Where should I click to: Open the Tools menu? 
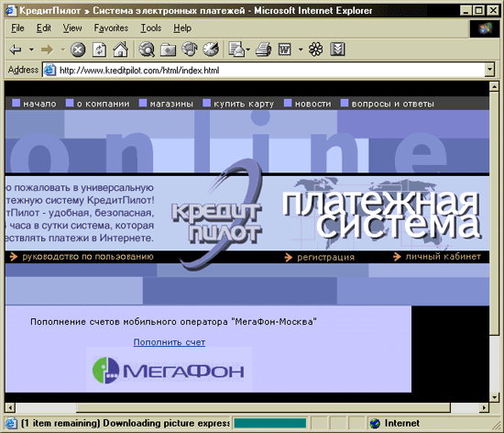(x=151, y=28)
